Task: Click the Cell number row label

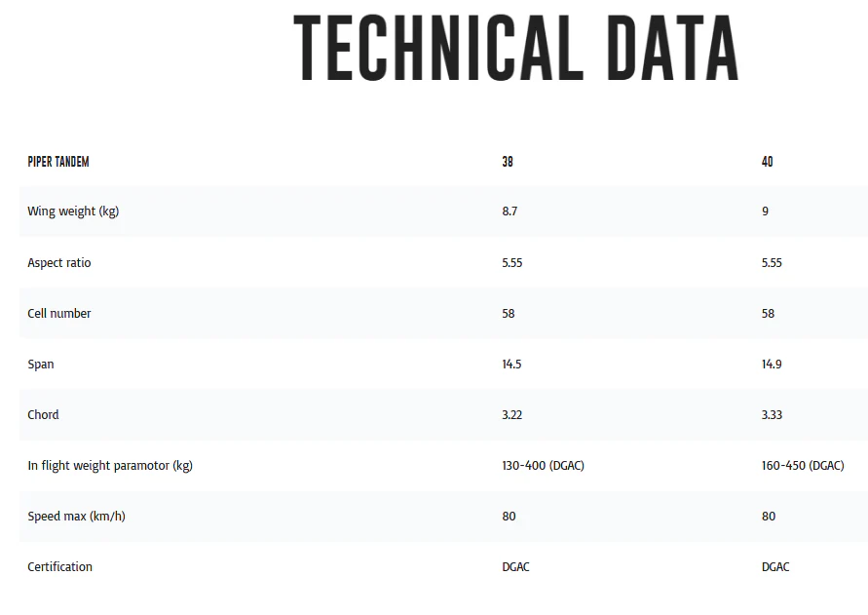Action: click(59, 313)
